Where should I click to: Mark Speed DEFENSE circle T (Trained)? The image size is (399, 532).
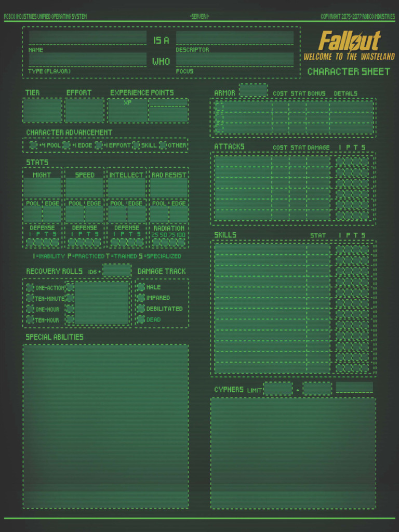pyautogui.click(x=88, y=242)
